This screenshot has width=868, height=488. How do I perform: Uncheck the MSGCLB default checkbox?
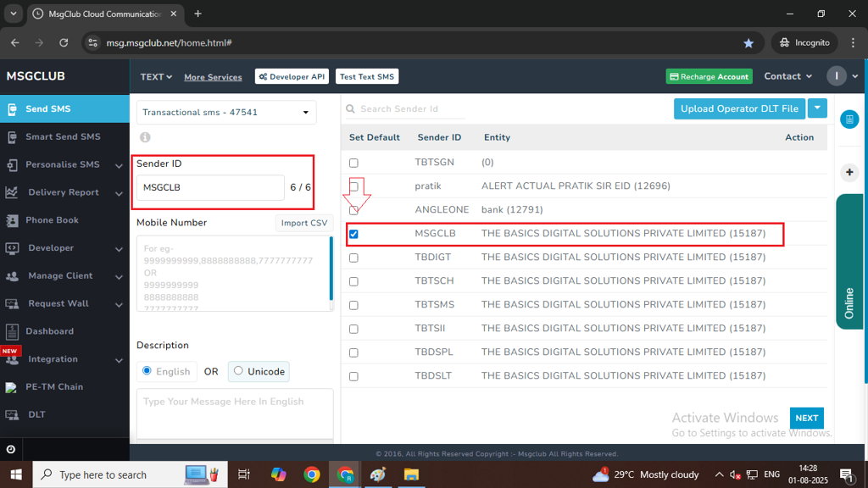353,234
